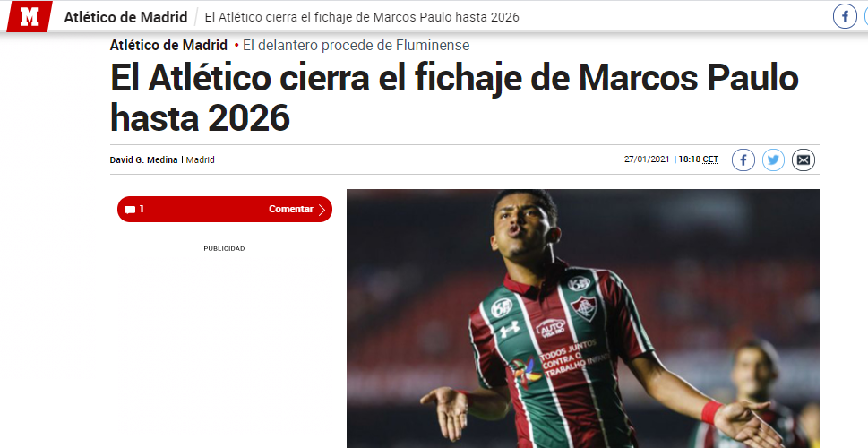Click the subtitle El delantero procede de Fluminense
The width and height of the screenshot is (868, 448).
[356, 45]
